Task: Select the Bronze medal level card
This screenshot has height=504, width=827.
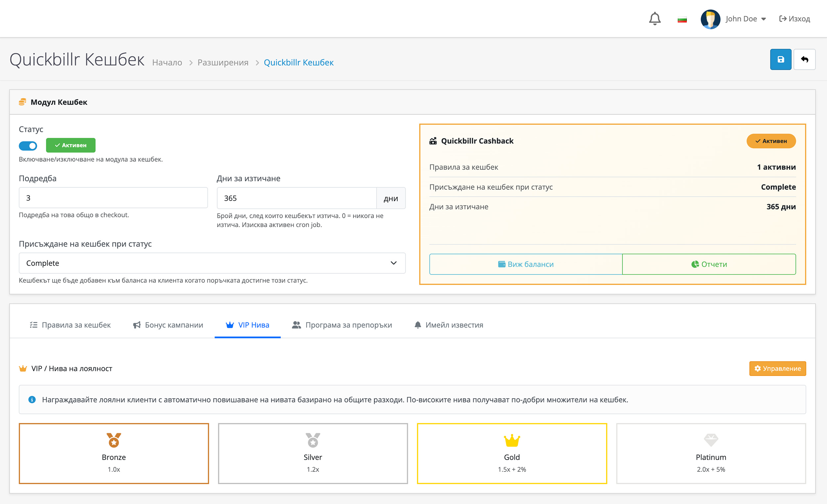Action: click(x=114, y=453)
